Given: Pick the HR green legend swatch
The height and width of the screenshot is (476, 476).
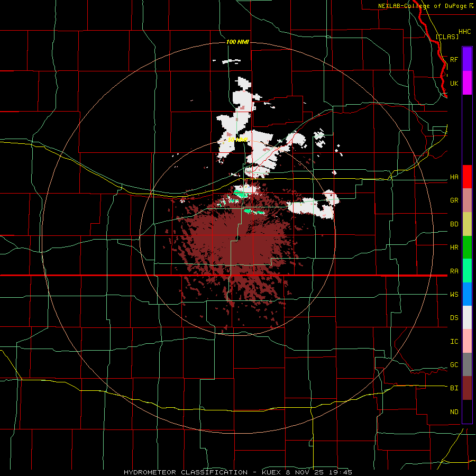Looking at the screenshot, I should tap(467, 248).
